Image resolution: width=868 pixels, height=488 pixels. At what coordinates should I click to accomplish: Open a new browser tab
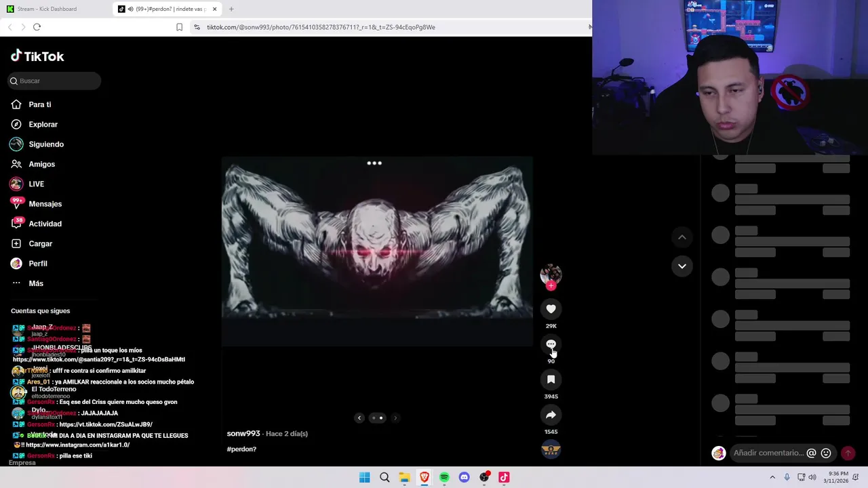point(231,9)
